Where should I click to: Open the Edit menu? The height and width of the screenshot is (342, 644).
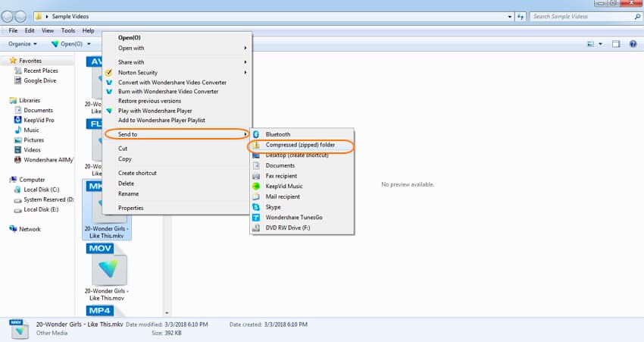coord(30,30)
